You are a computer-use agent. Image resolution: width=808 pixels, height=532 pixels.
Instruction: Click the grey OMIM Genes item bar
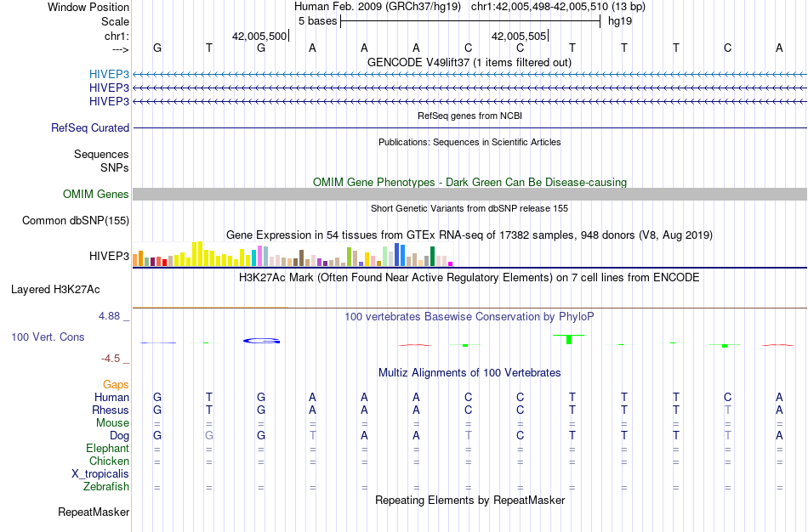(x=469, y=194)
